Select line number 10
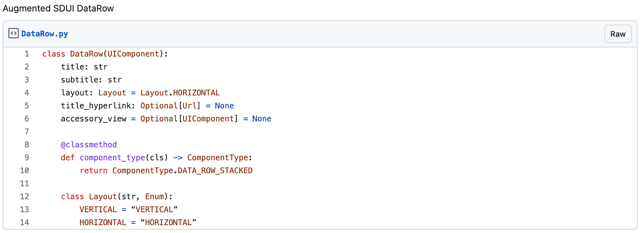This screenshot has width=644, height=233. pos(24,170)
